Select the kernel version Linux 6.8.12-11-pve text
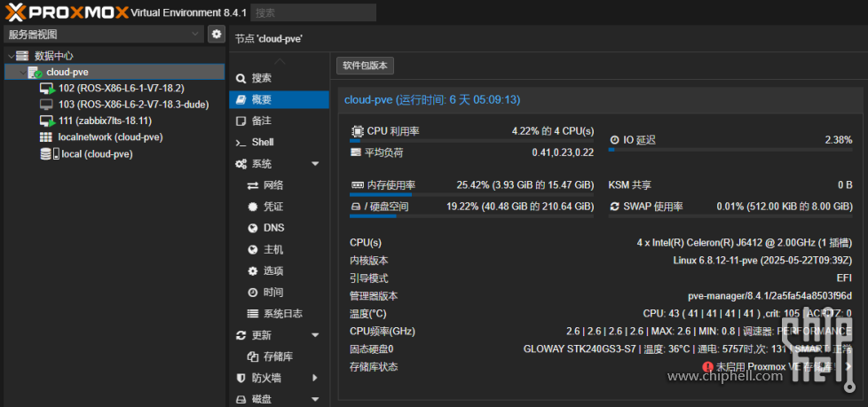The width and height of the screenshot is (868, 407). [x=762, y=260]
